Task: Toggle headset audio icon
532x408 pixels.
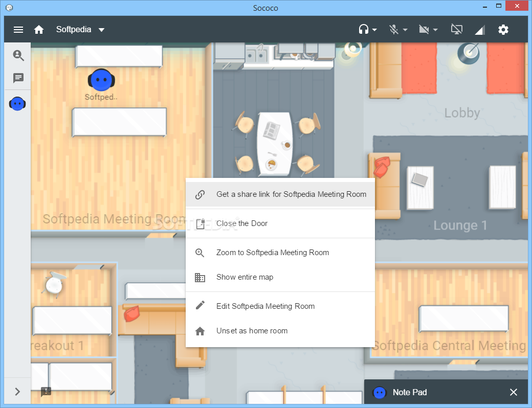Action: tap(363, 30)
